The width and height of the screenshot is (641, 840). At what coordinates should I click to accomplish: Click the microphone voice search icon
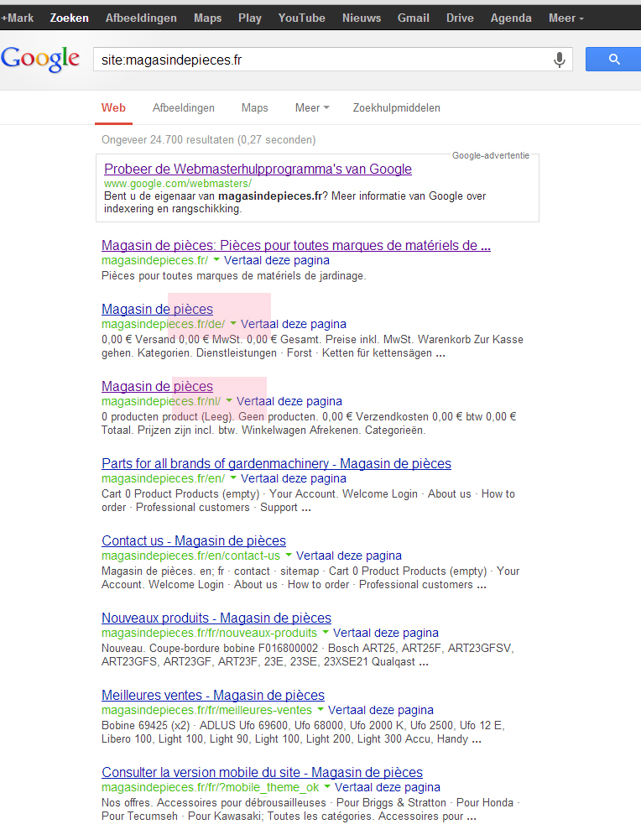559,60
